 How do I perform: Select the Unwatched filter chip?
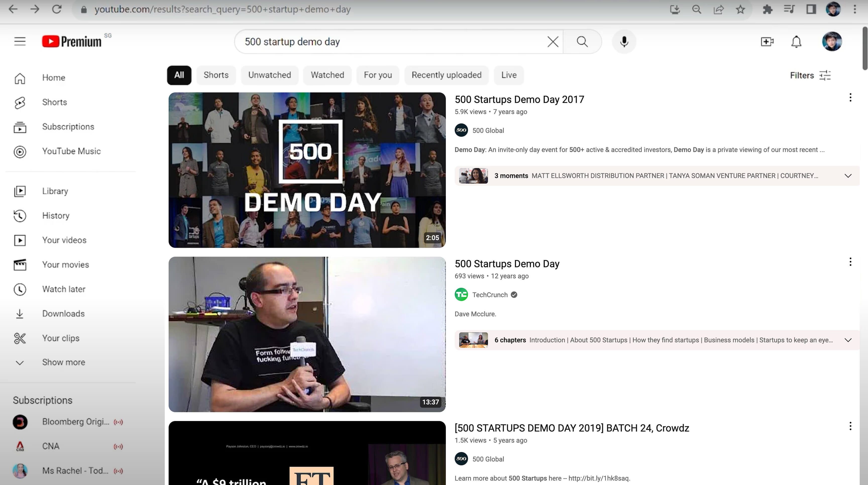point(269,75)
